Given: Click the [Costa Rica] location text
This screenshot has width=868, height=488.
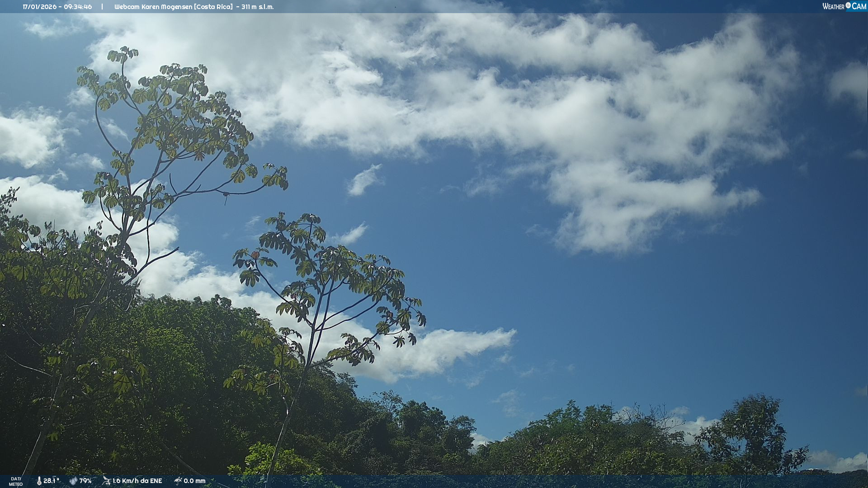Looking at the screenshot, I should click(213, 7).
